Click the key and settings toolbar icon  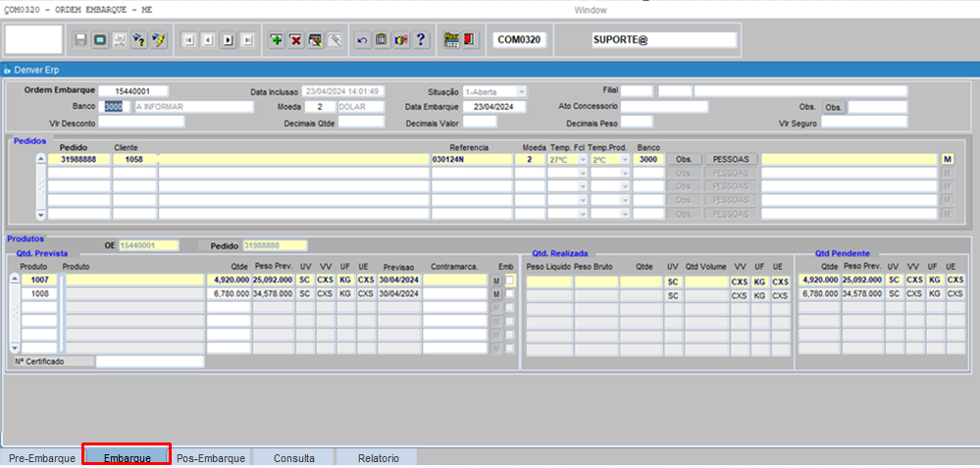point(401,40)
